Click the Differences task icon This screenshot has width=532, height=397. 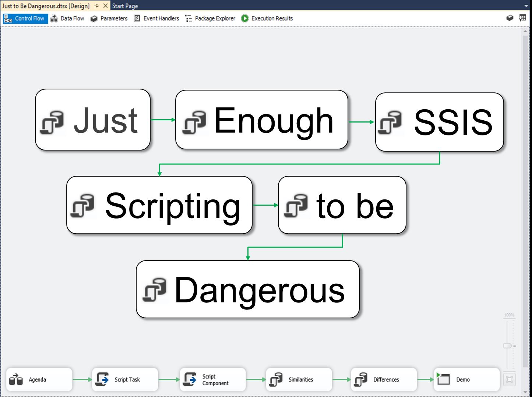[x=361, y=379]
